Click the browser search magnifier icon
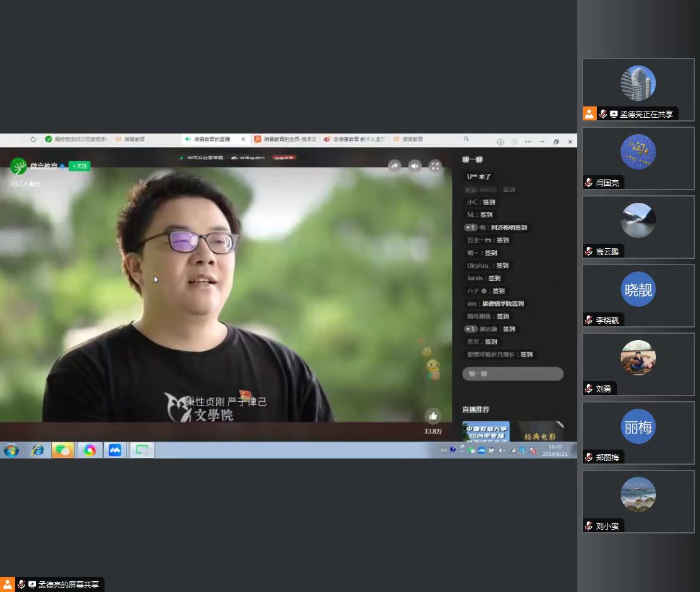This screenshot has height=592, width=700. coord(466,139)
